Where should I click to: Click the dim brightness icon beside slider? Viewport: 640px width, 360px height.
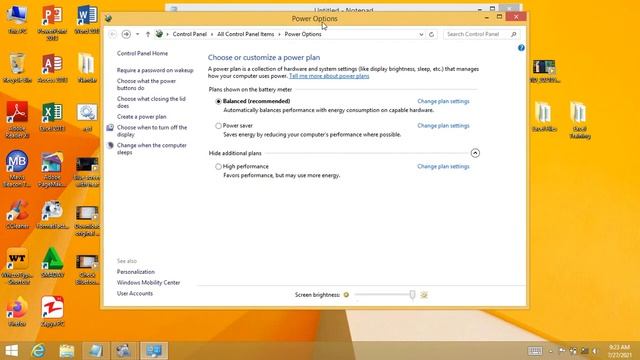(x=346, y=295)
